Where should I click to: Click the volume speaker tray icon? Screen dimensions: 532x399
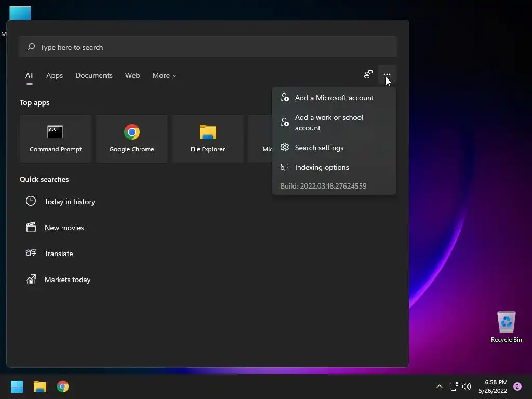tap(467, 387)
